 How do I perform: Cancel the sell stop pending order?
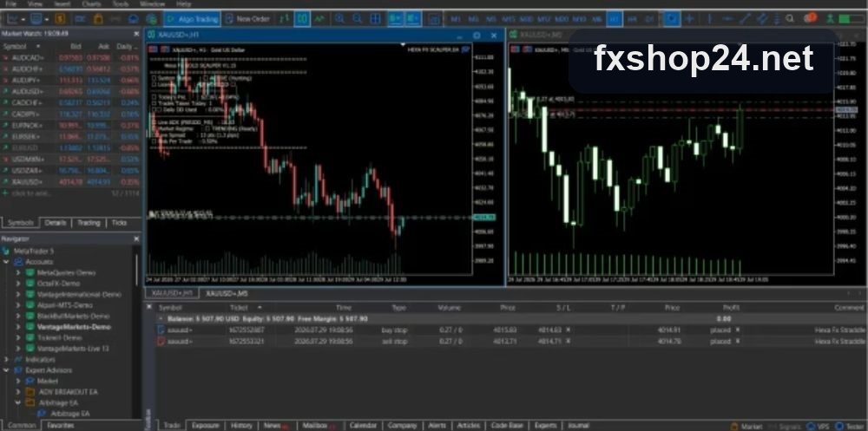(737, 342)
